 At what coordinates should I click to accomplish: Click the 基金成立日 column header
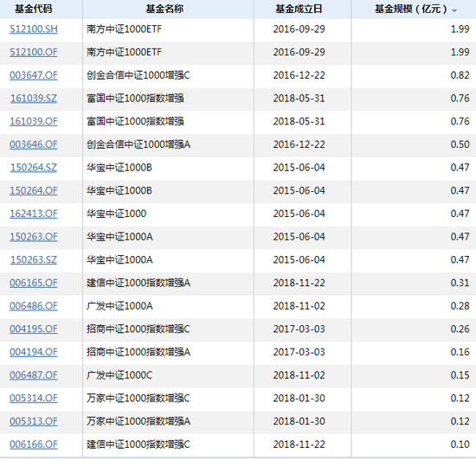coord(299,10)
